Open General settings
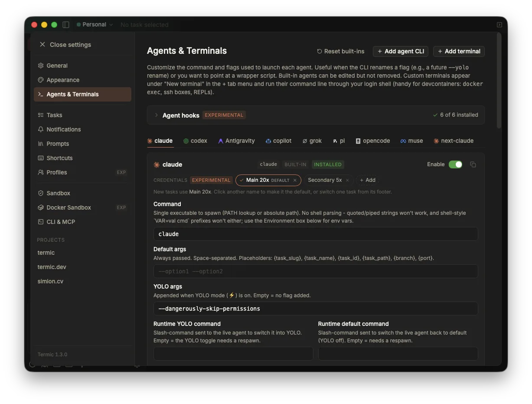 coord(82,66)
